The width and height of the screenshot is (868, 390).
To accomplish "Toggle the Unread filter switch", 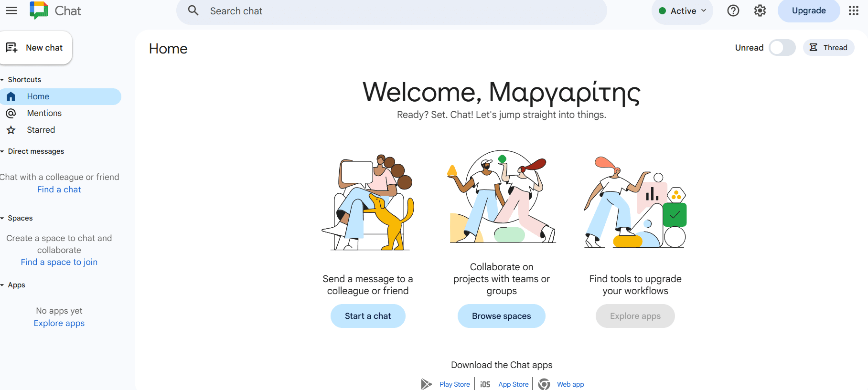I will tap(782, 48).
